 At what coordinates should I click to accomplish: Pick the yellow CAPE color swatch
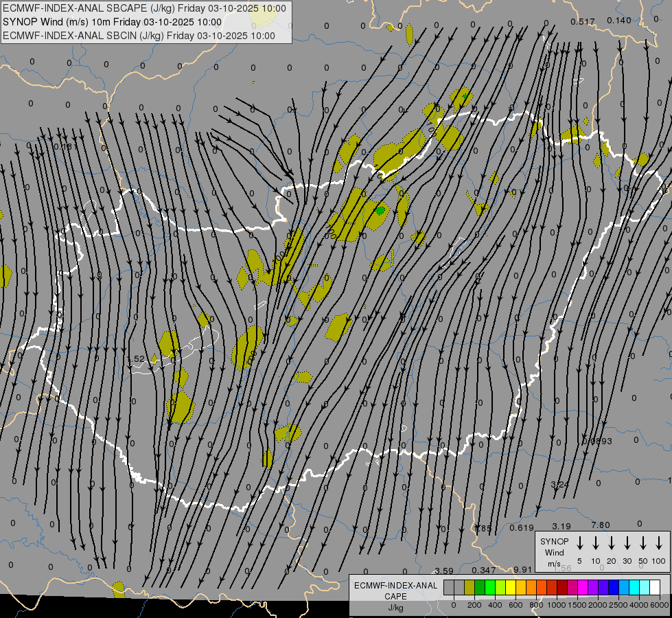tap(511, 587)
